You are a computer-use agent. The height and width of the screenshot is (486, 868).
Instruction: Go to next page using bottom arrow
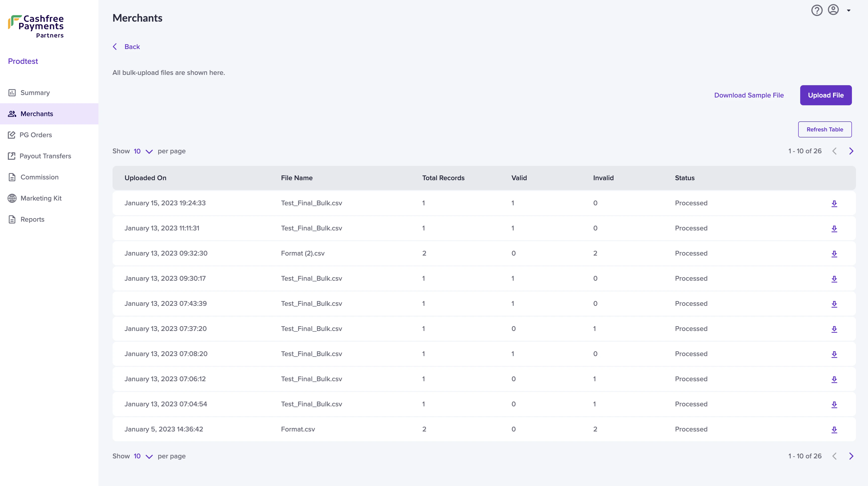tap(851, 456)
